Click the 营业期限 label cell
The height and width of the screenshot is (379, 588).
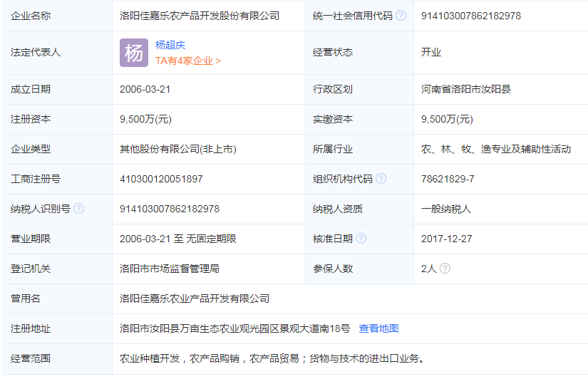(58, 239)
